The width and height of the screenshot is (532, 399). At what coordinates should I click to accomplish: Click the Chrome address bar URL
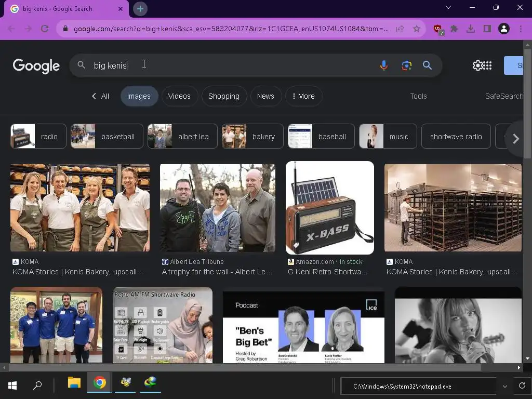tap(231, 29)
